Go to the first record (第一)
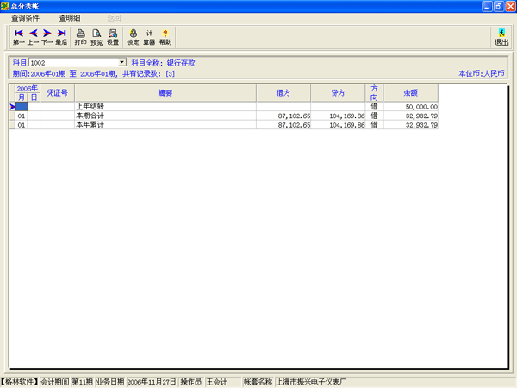This screenshot has height=388, width=517. click(19, 37)
